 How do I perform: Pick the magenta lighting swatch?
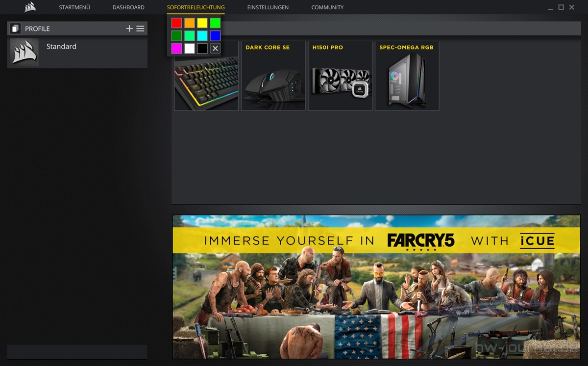[177, 48]
